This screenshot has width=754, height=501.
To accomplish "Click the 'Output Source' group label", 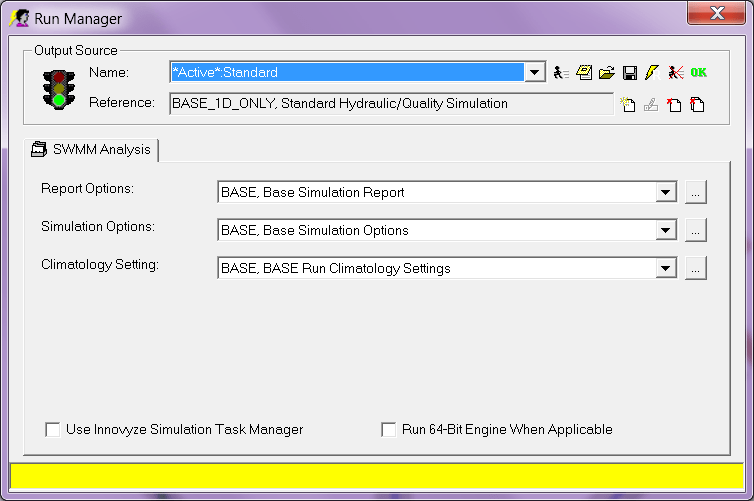I will point(76,50).
